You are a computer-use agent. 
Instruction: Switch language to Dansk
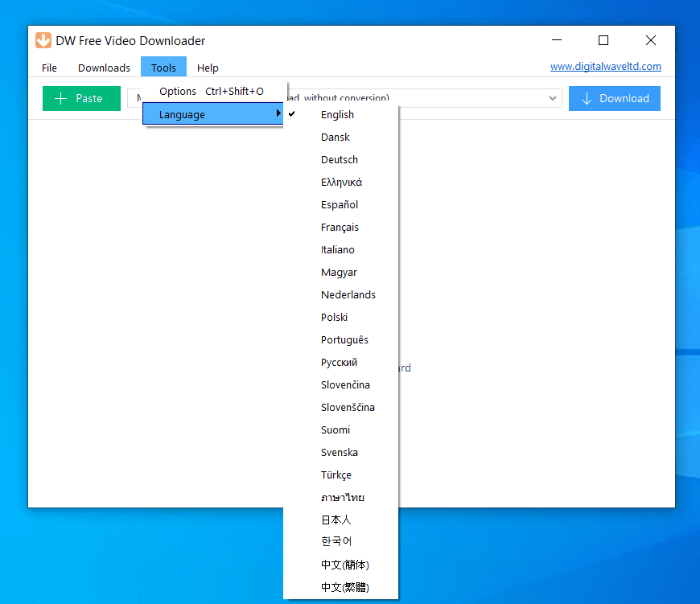coord(340,137)
